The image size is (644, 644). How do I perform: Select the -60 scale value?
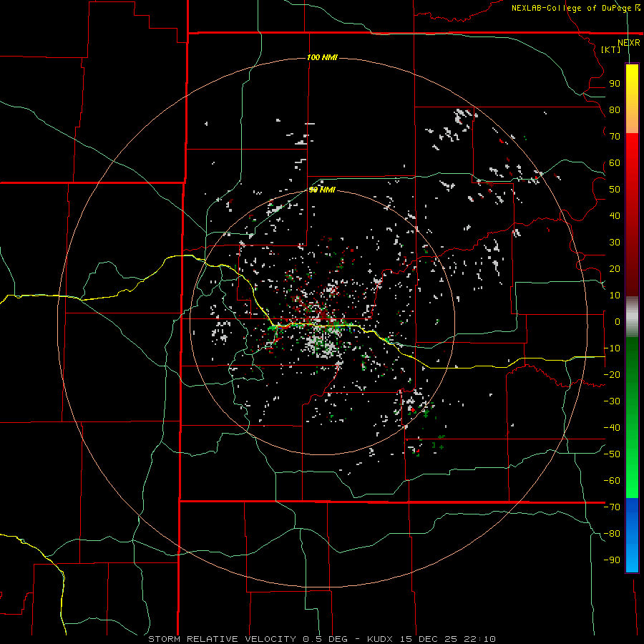coord(612,481)
